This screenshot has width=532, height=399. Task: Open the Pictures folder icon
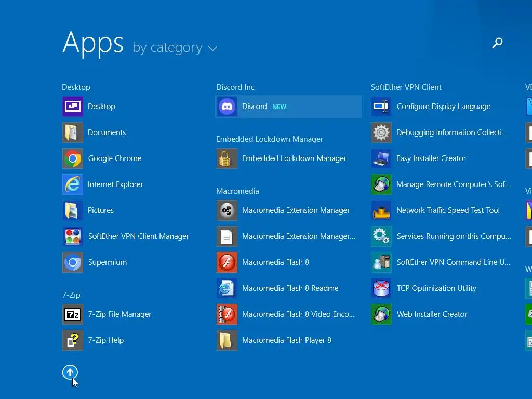click(73, 210)
